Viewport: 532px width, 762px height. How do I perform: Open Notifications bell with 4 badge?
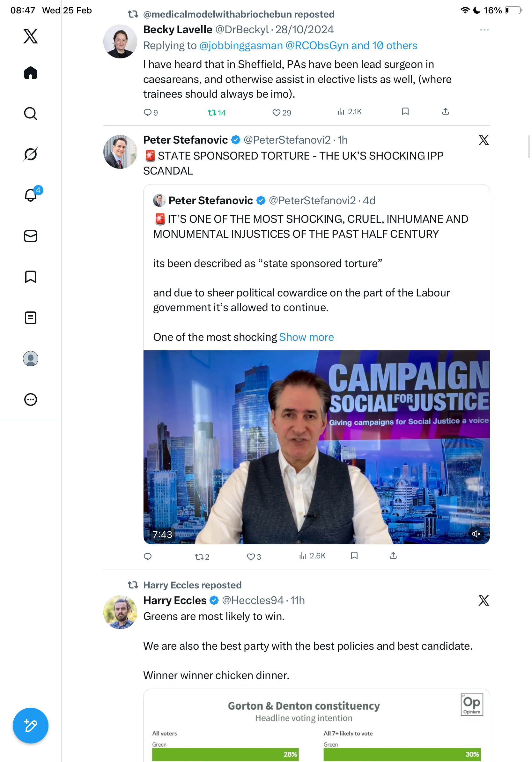(x=31, y=195)
